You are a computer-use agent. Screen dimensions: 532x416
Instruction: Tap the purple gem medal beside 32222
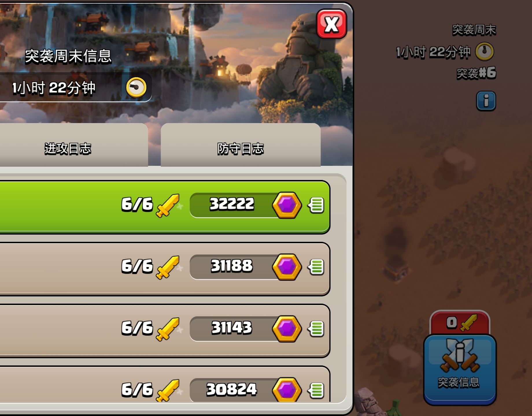coord(287,205)
